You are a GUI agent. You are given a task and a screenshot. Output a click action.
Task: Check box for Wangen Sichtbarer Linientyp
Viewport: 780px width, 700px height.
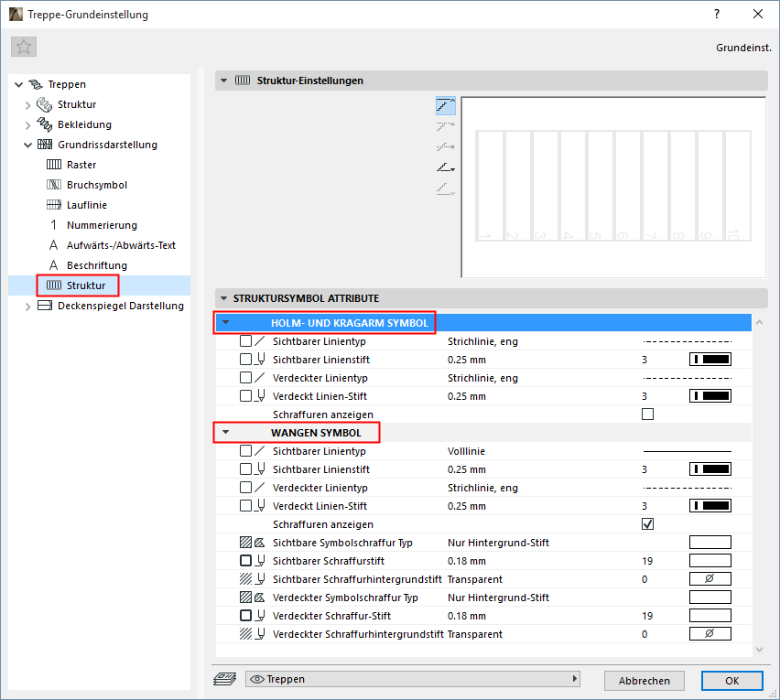245,450
